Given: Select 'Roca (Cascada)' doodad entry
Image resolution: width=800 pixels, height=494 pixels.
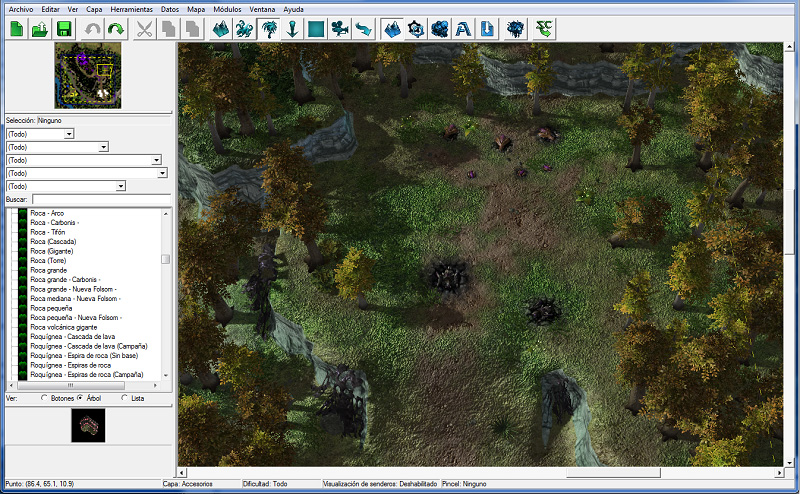Looking at the screenshot, I should 53,241.
